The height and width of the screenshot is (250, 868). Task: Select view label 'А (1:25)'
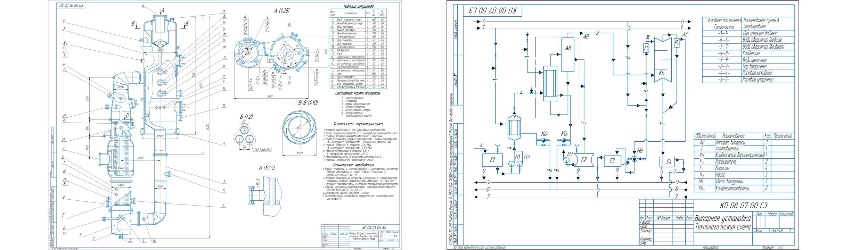(x=281, y=11)
